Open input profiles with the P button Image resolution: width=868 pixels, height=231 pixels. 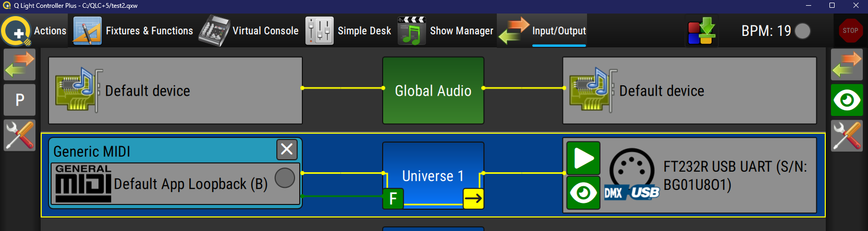19,99
